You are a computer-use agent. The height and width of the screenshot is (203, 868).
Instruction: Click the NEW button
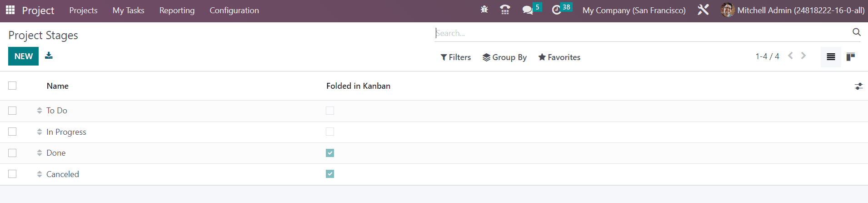pos(23,56)
